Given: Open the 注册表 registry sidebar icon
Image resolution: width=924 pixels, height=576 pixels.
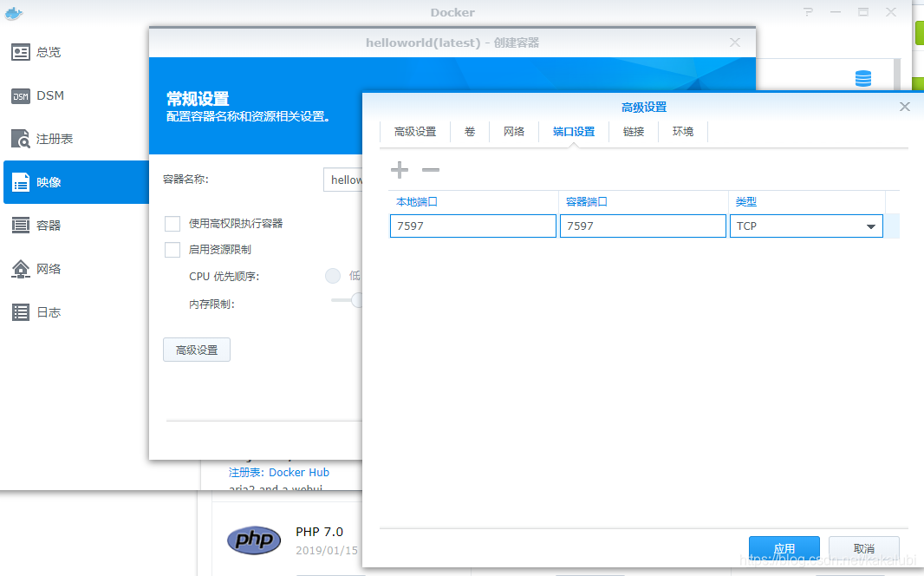Looking at the screenshot, I should [21, 139].
